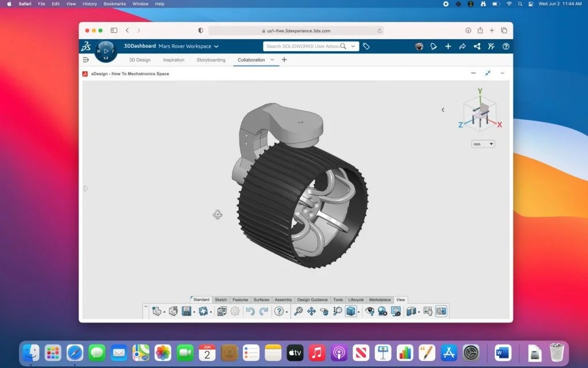Open the 3D compass play button
This screenshot has height=368, width=588.
tap(106, 51)
